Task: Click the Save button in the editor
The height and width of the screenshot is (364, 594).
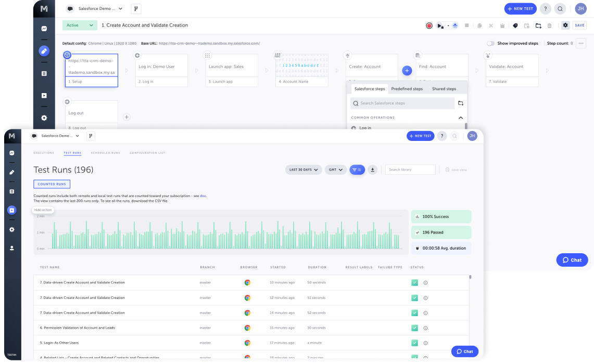Action: click(579, 25)
